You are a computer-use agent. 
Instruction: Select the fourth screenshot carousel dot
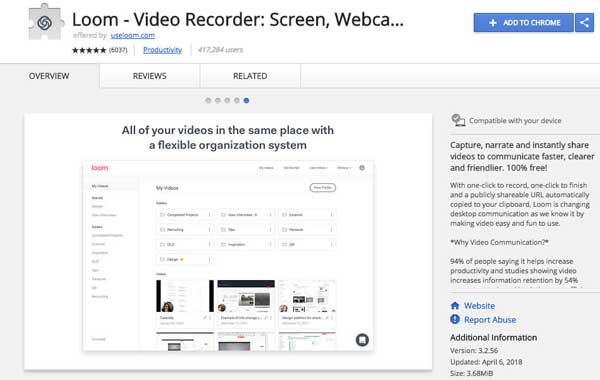coord(237,101)
